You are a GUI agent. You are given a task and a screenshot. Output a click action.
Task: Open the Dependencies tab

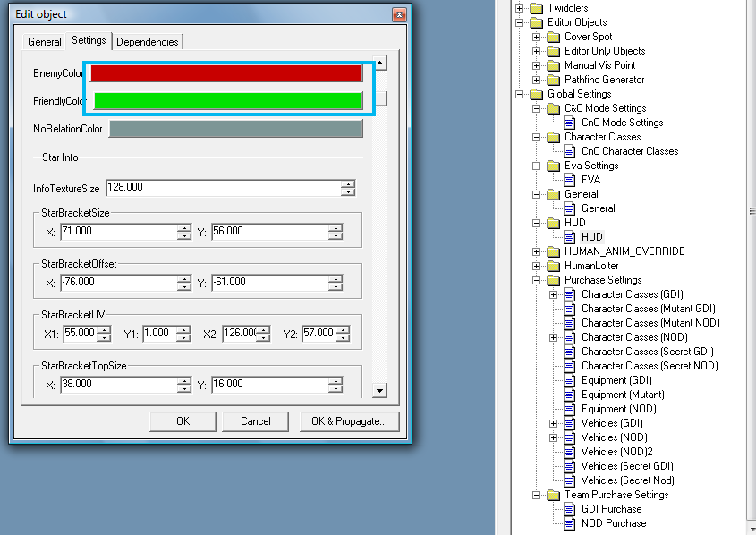tap(148, 42)
